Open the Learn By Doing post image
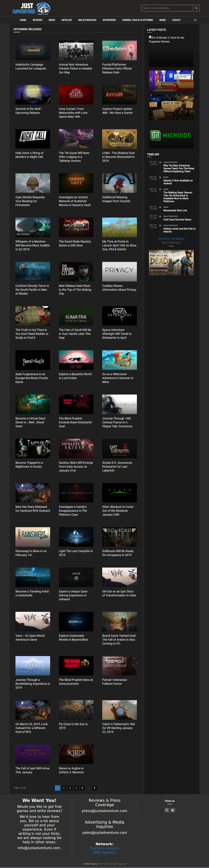 [x=171, y=107]
